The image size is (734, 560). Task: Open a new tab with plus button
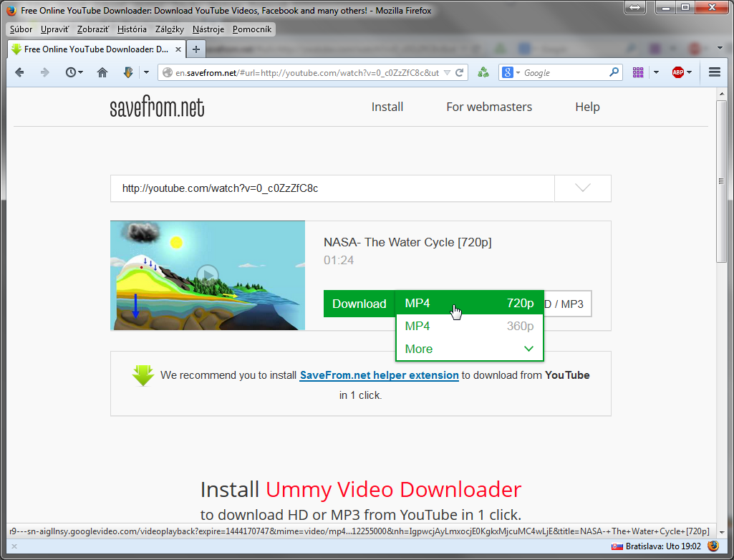[196, 49]
